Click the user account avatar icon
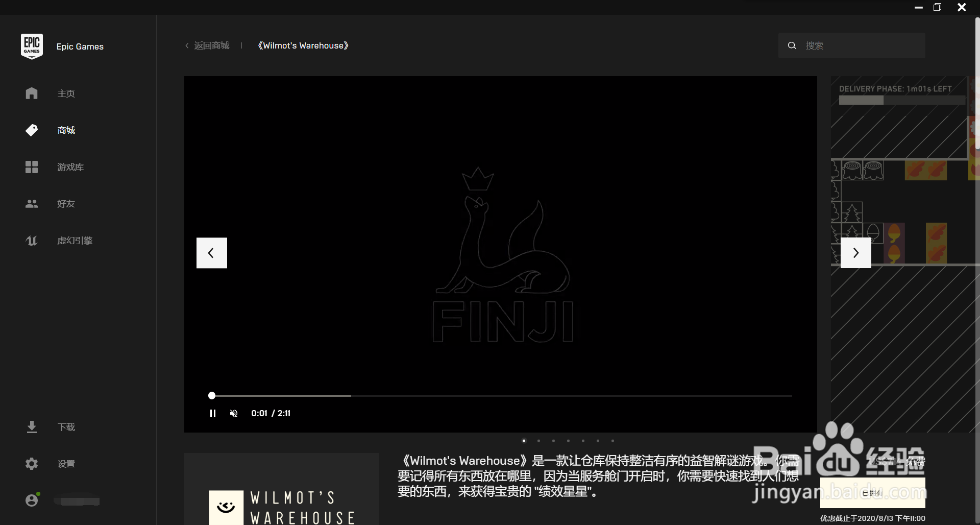The image size is (980, 525). pos(32,500)
